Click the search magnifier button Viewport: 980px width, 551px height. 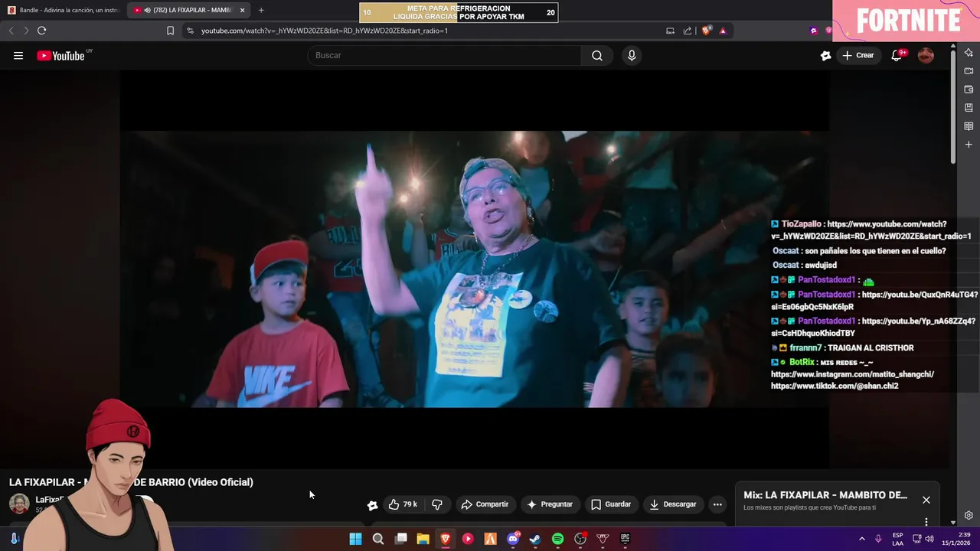click(x=597, y=55)
